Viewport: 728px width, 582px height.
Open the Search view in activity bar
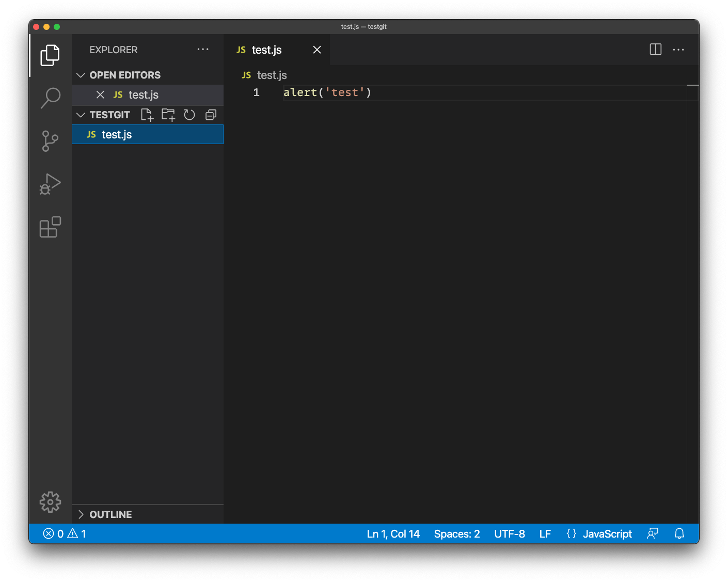click(x=50, y=98)
